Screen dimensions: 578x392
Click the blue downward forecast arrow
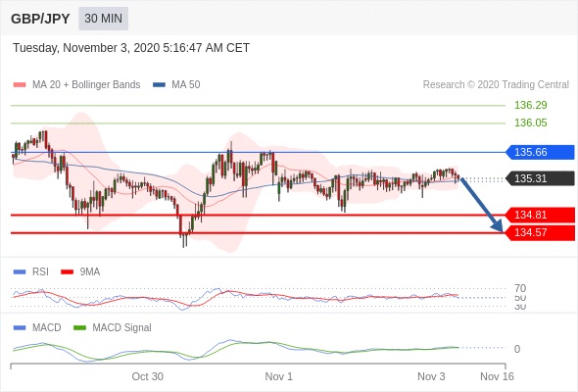tap(481, 205)
